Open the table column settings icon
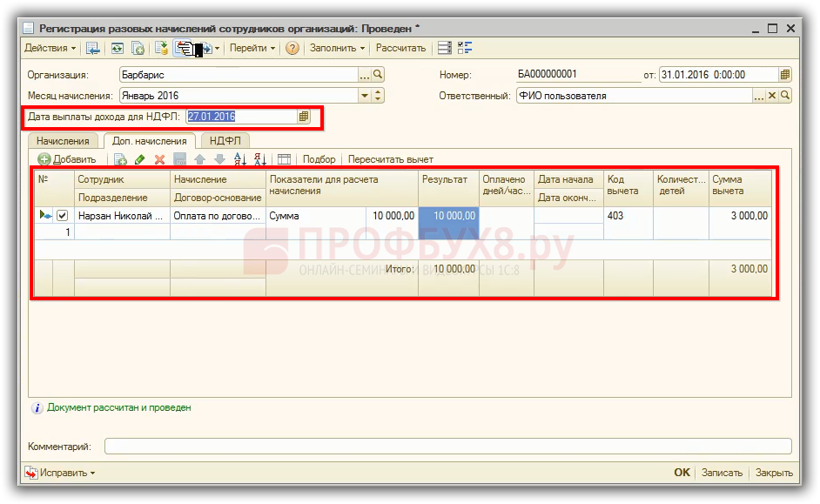The height and width of the screenshot is (504, 820). 284,159
